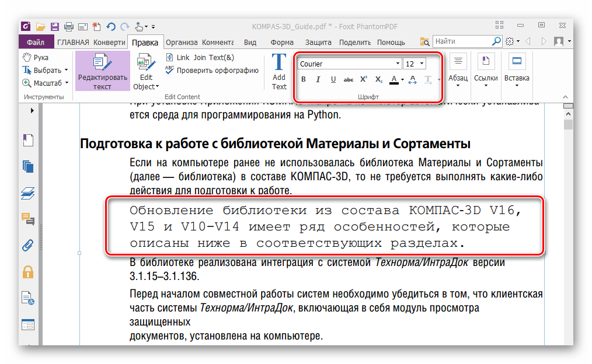Click Проверить орфографию spell check button
The image size is (592, 364).
point(212,70)
